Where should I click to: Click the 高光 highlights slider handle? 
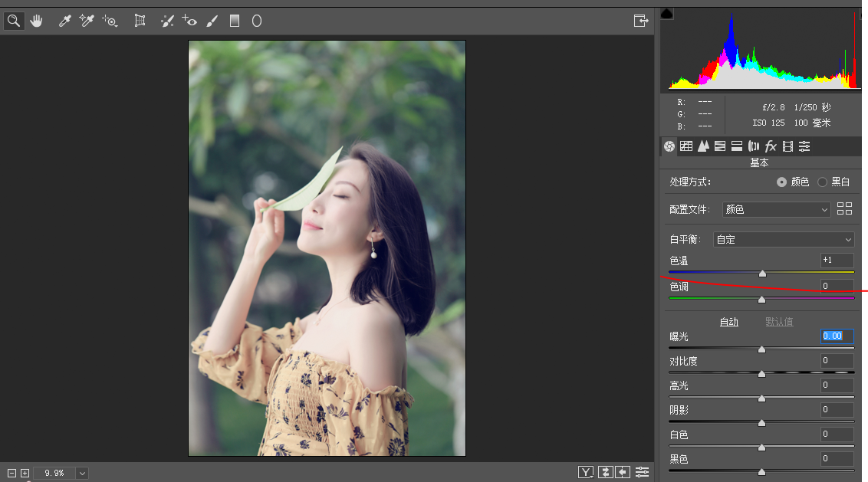761,398
